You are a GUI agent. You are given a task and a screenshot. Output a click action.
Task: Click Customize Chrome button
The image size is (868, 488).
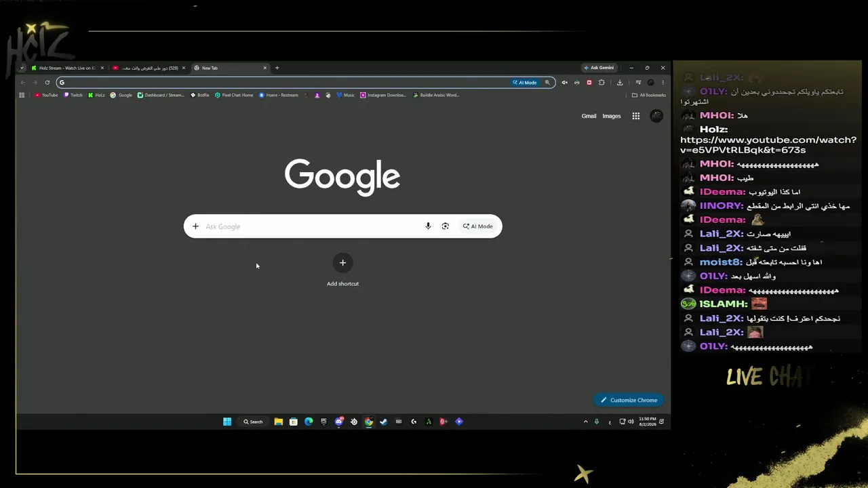[629, 400]
